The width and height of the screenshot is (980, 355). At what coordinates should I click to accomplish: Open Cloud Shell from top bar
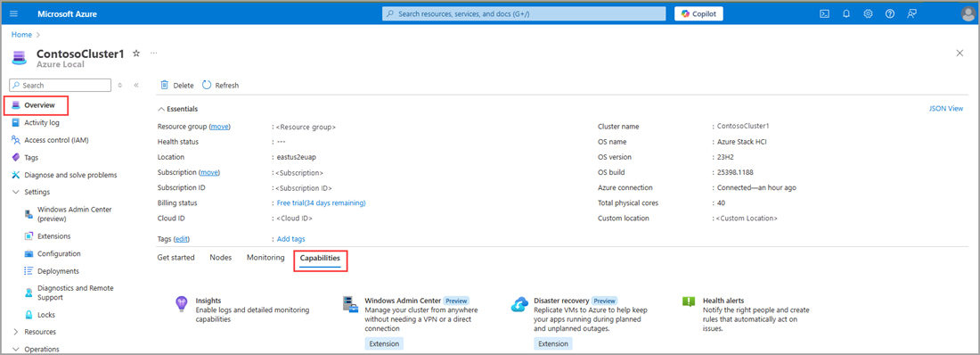click(x=824, y=13)
